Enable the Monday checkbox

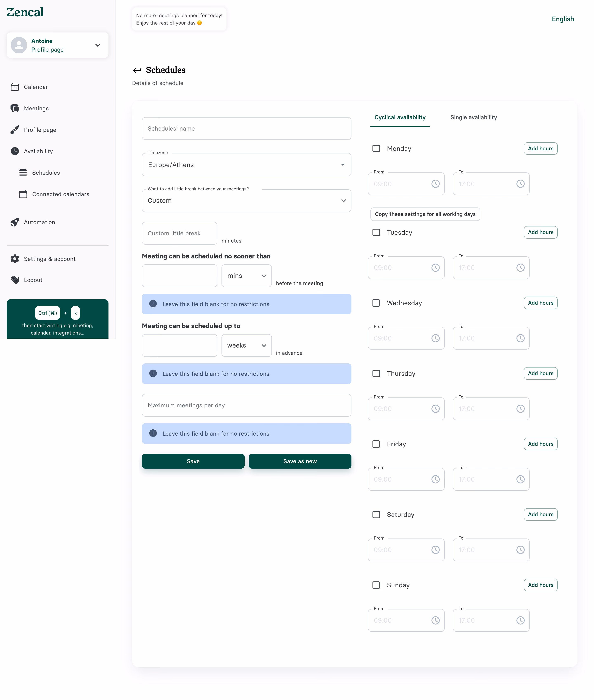(x=376, y=148)
